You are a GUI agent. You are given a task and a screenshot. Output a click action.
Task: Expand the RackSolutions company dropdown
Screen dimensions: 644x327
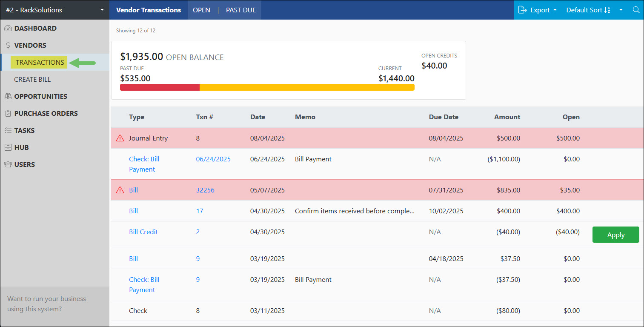101,10
